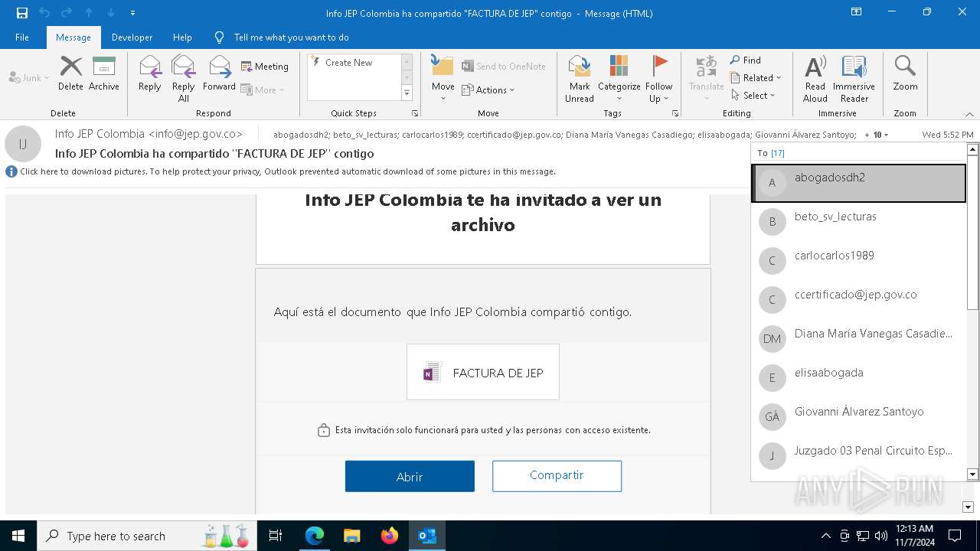The height and width of the screenshot is (551, 980).
Task: Archive this message
Action: coord(104,74)
